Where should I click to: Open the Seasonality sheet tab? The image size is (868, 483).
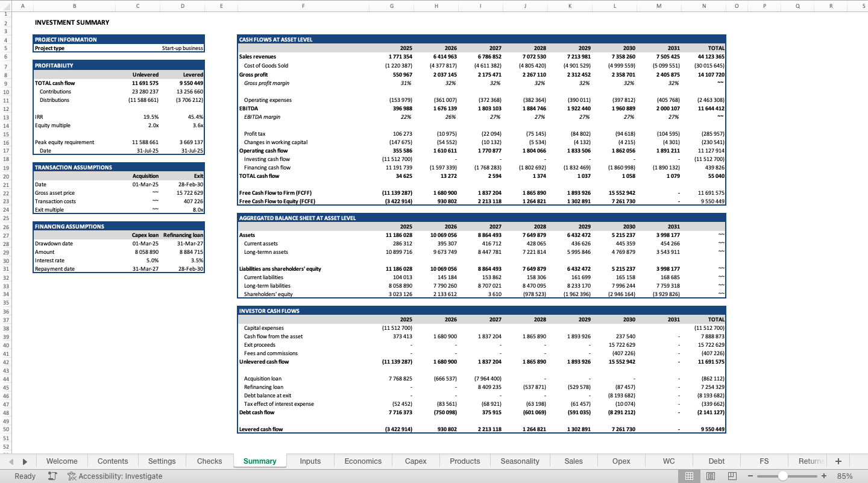pos(520,461)
